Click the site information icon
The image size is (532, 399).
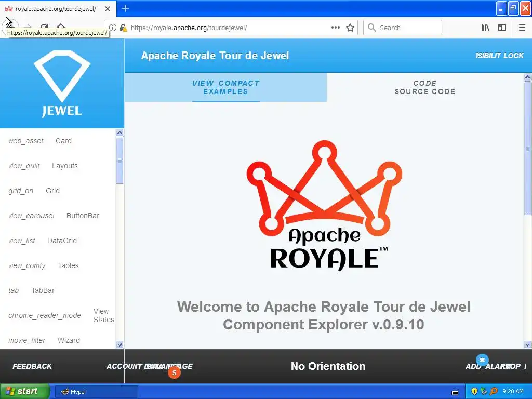point(113,28)
